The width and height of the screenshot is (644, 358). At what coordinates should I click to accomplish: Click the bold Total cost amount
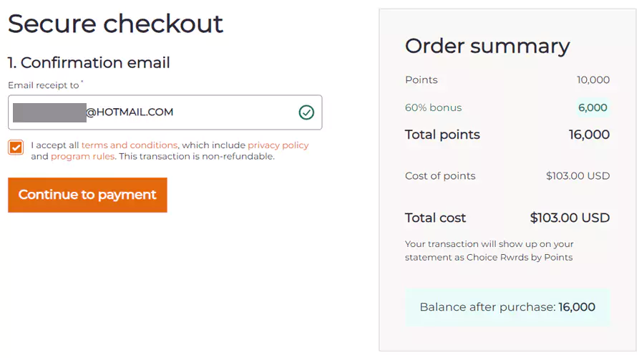coord(570,218)
